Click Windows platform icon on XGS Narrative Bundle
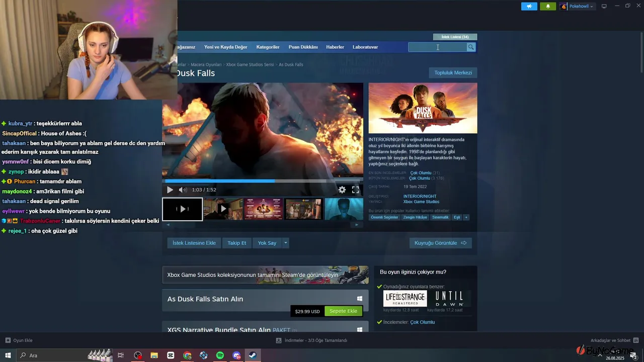This screenshot has width=644, height=362. (360, 330)
